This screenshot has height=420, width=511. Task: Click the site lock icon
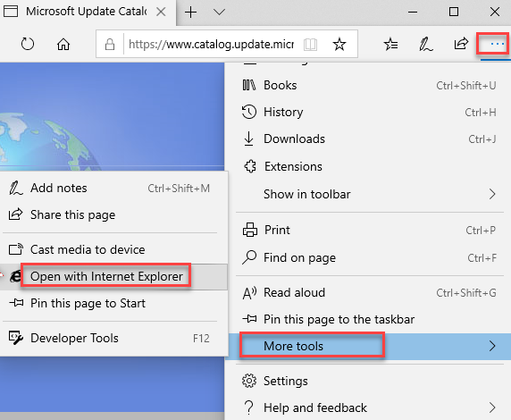(110, 44)
